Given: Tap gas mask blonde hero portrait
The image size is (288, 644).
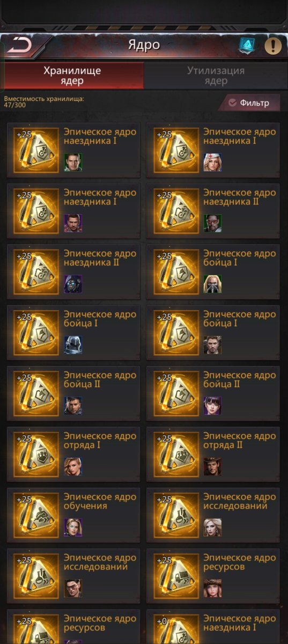Looking at the screenshot, I should (x=212, y=284).
